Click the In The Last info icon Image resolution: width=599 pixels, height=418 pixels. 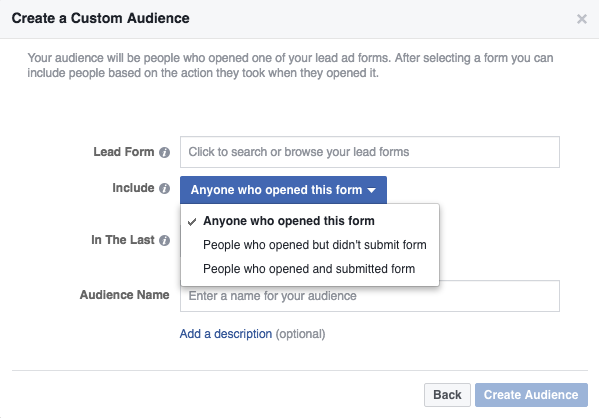tap(164, 240)
